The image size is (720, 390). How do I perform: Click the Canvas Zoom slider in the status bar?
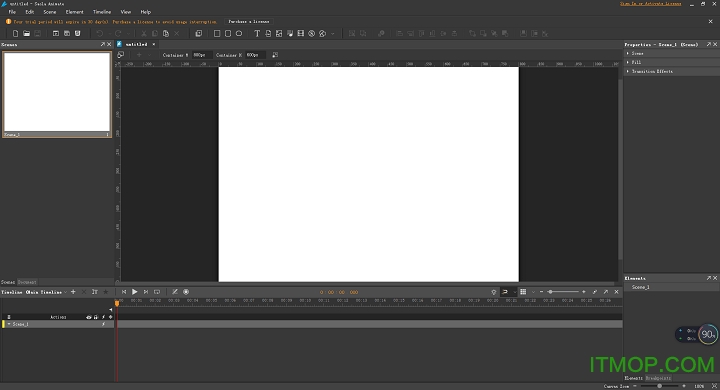click(x=659, y=386)
